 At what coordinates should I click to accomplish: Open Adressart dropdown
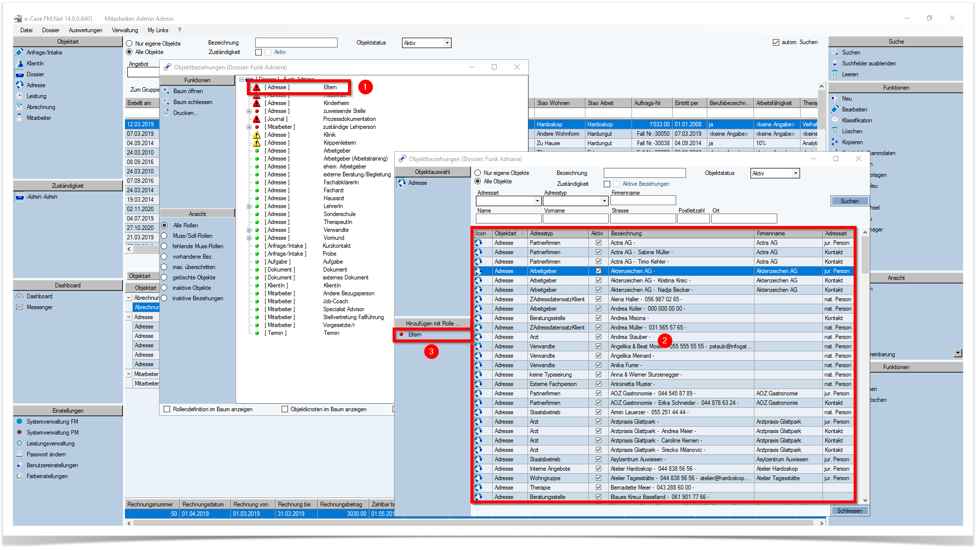(x=537, y=201)
